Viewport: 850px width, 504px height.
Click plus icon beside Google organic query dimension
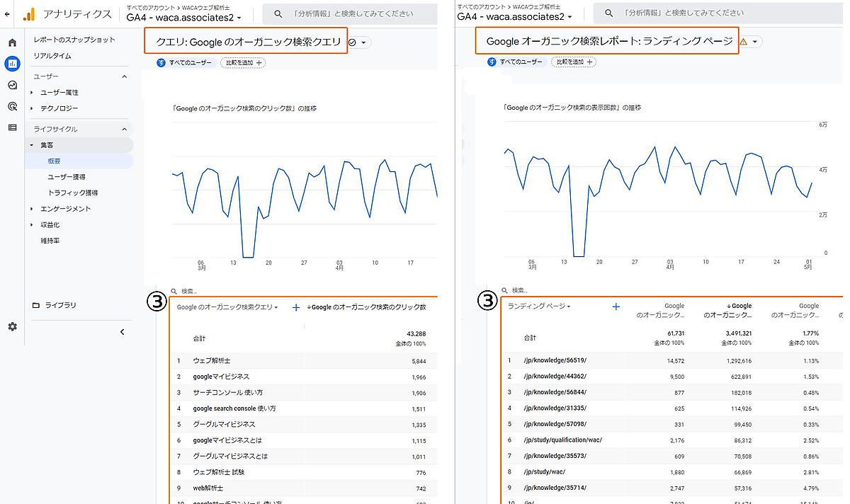point(296,307)
